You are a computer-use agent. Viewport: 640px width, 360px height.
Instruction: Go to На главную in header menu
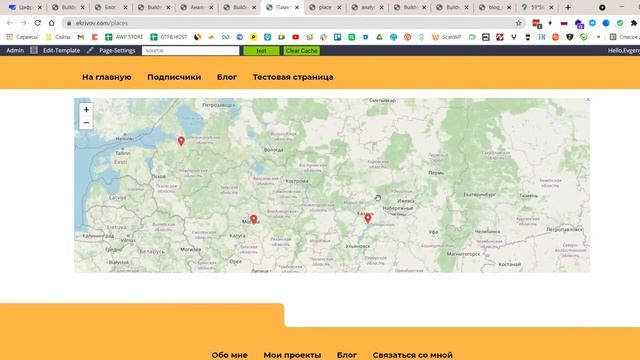(107, 77)
